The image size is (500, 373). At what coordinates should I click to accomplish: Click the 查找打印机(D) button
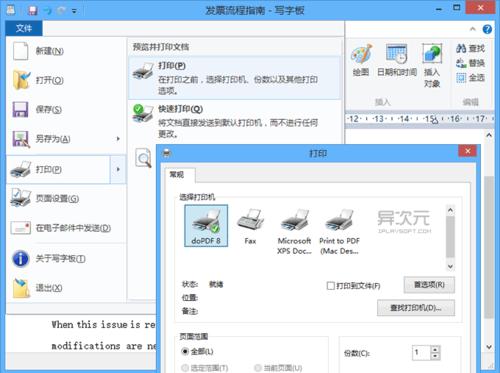click(416, 308)
